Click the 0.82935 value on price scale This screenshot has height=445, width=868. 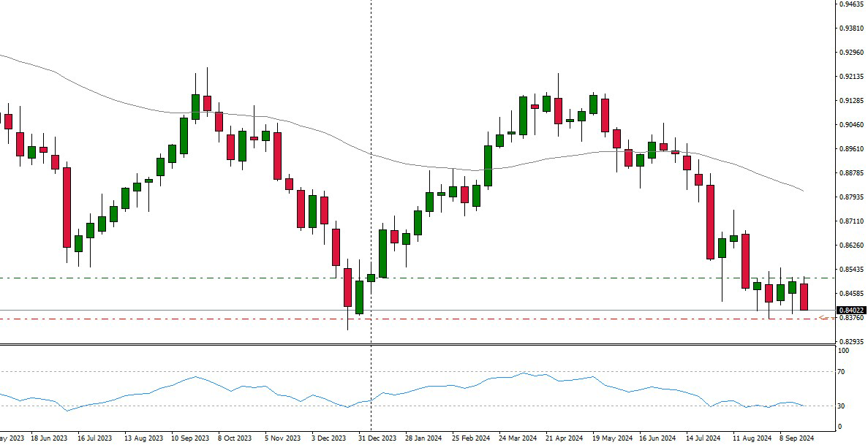tap(850, 341)
